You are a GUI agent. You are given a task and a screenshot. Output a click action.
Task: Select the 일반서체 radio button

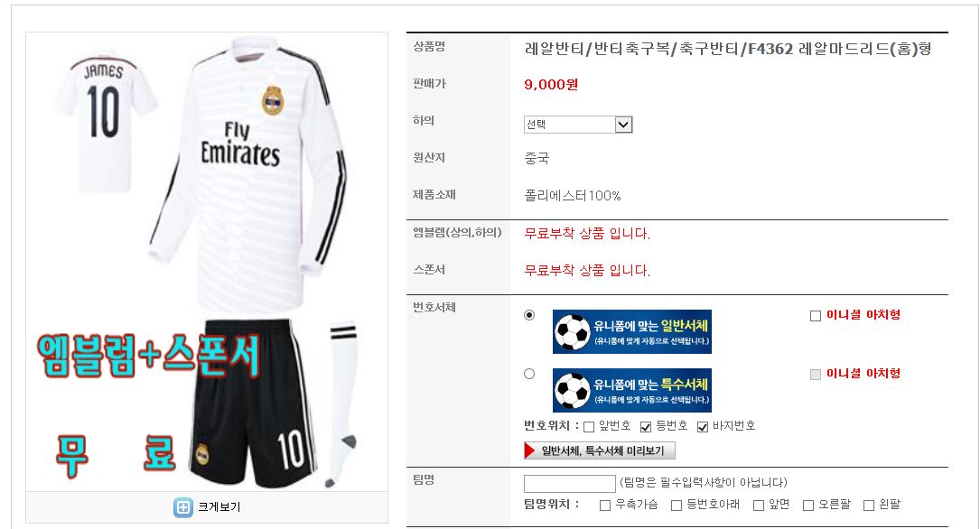click(x=529, y=315)
